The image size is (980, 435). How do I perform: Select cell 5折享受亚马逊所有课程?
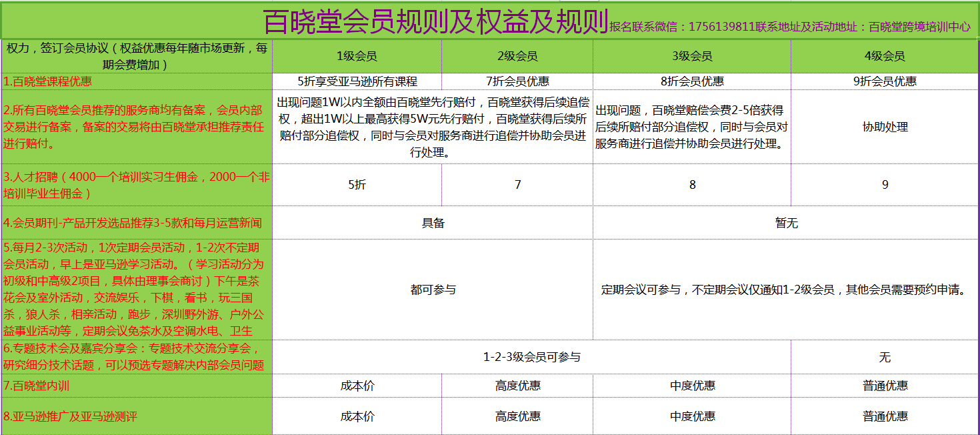point(357,81)
